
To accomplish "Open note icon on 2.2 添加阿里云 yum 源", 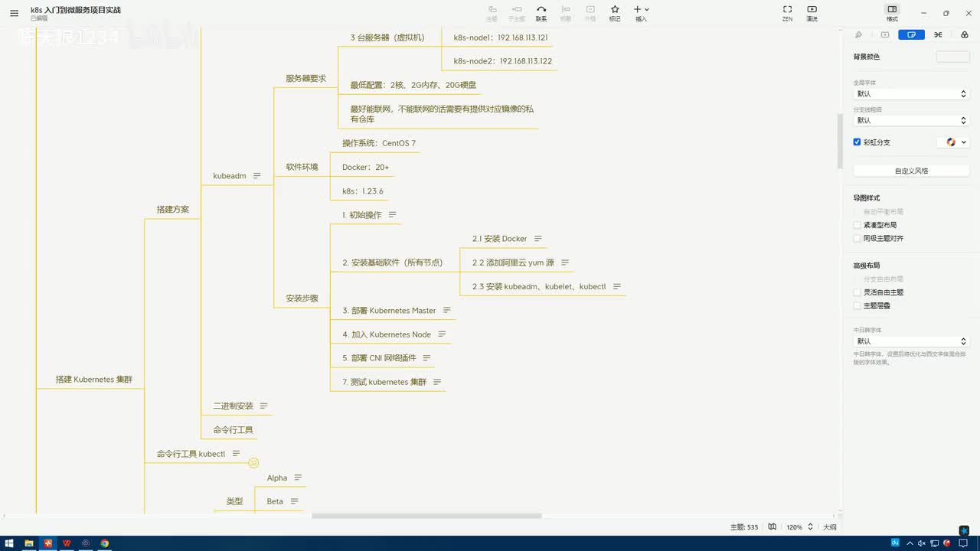I will click(565, 262).
